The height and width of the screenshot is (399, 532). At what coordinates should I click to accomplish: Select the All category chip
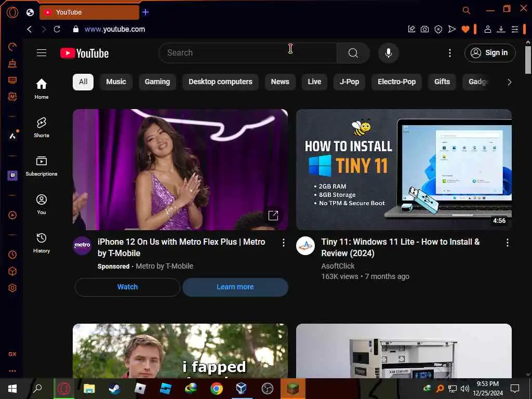pyautogui.click(x=83, y=82)
